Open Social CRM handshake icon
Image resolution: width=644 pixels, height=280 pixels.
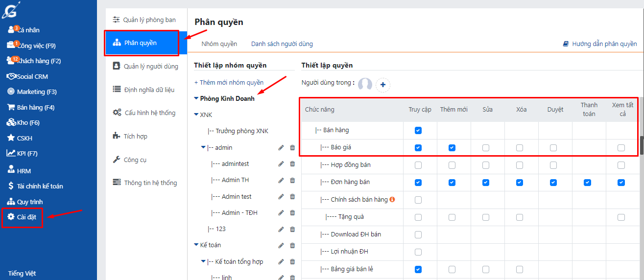(11, 76)
